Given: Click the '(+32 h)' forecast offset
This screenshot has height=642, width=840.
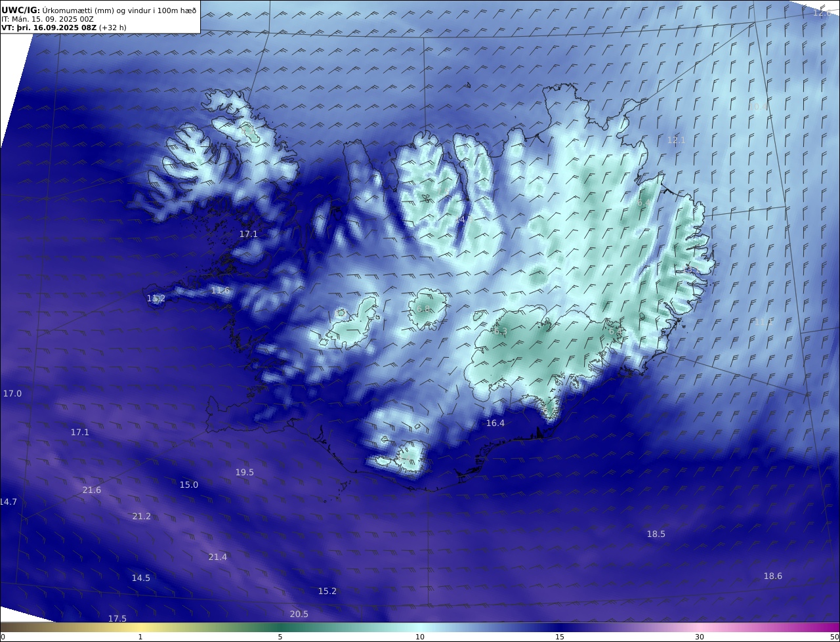Looking at the screenshot, I should 113,28.
